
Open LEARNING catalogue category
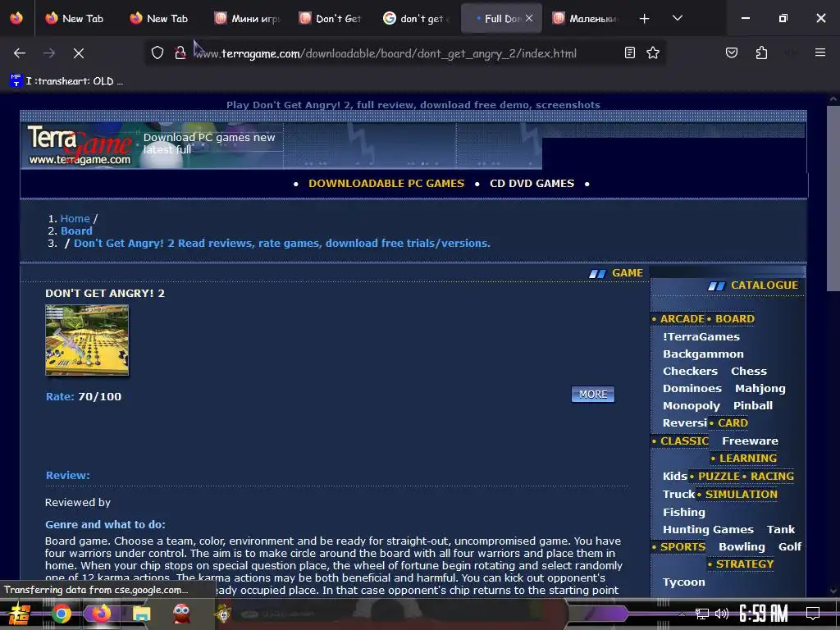tap(748, 458)
